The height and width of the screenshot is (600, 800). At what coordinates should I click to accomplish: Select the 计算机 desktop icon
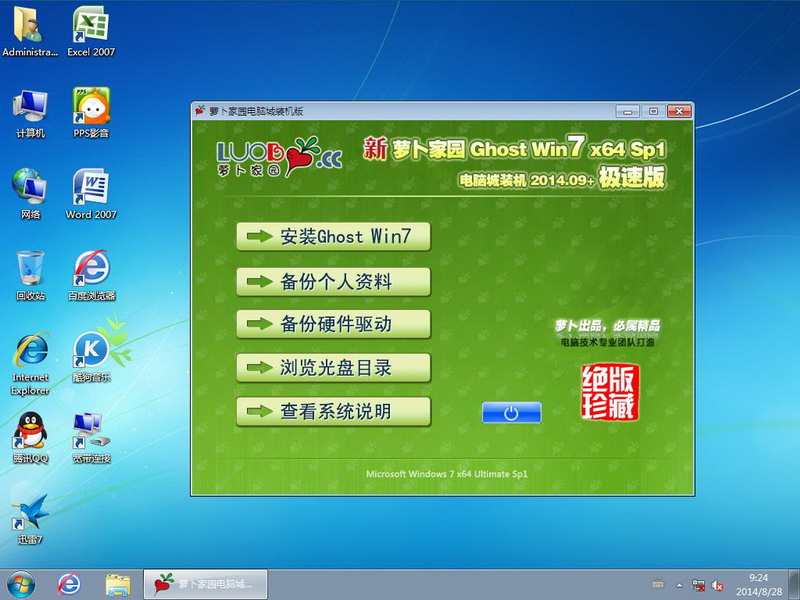[x=30, y=113]
